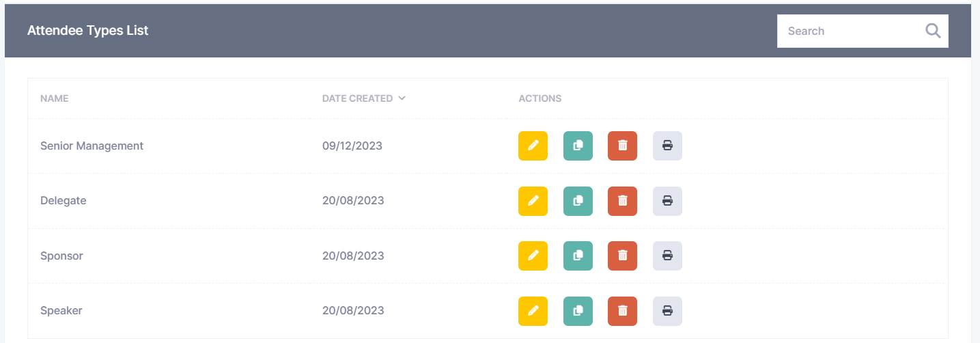Copy the Delegate attendee type

pyautogui.click(x=578, y=201)
